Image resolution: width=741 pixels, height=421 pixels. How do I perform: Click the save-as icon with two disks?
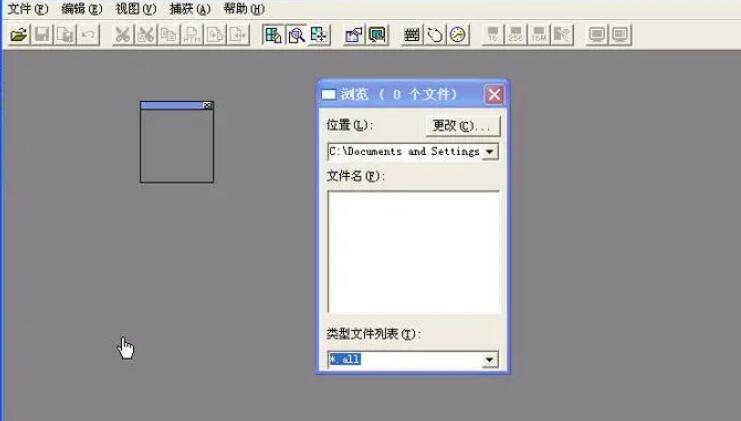pyautogui.click(x=65, y=35)
